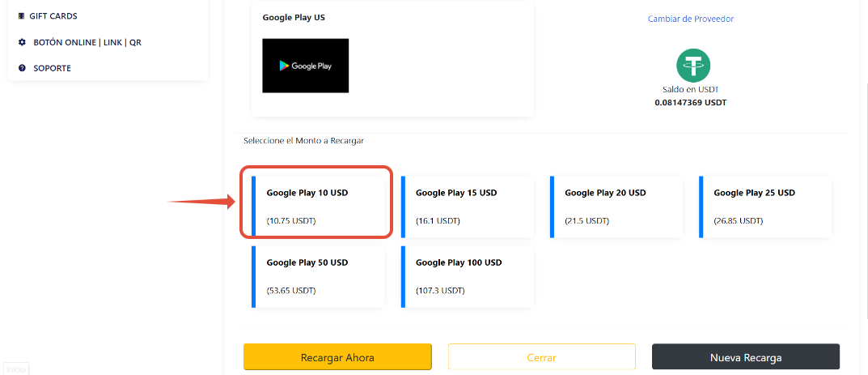This screenshot has height=375, width=868.
Task: Click the green Tether USDT icon
Action: 693,66
